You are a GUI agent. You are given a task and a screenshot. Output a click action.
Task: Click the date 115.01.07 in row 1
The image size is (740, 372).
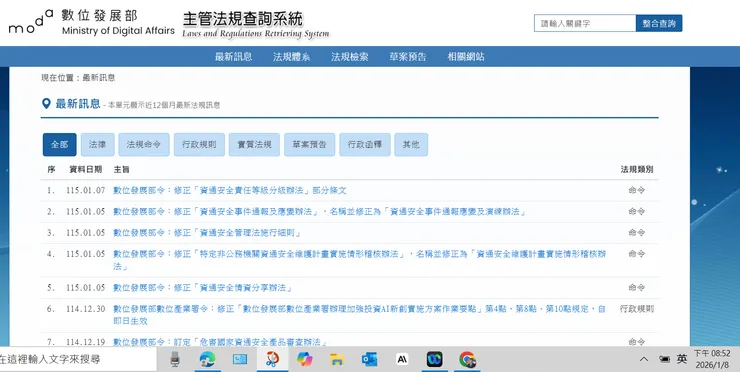pos(85,190)
